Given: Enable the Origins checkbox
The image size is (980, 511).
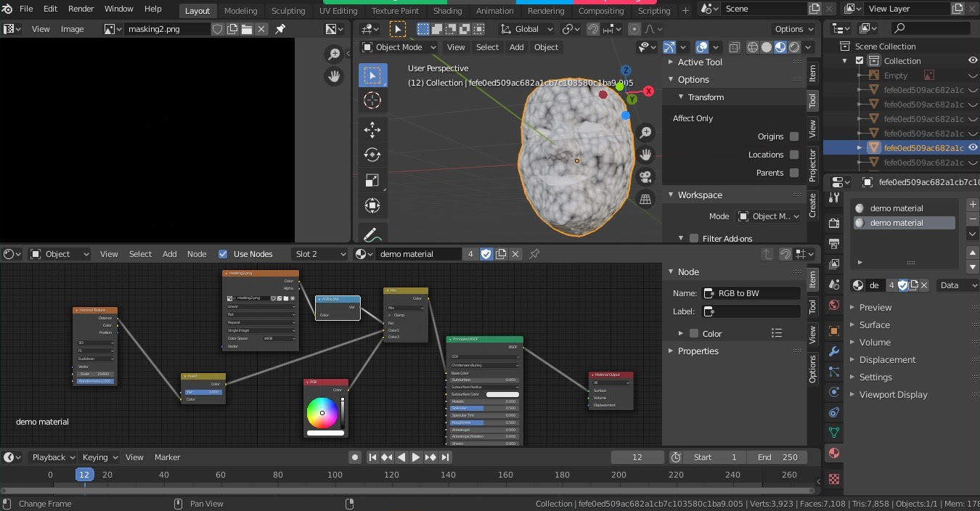Looking at the screenshot, I should 794,136.
